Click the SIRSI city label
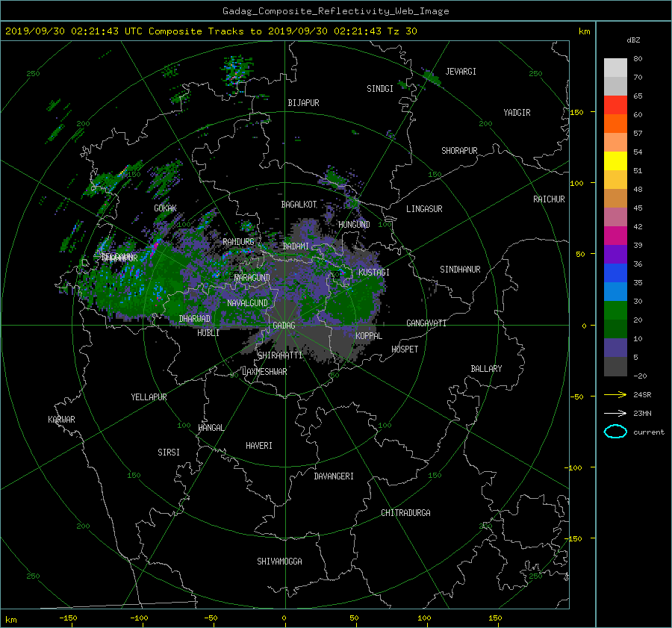672x628 pixels. point(169,453)
